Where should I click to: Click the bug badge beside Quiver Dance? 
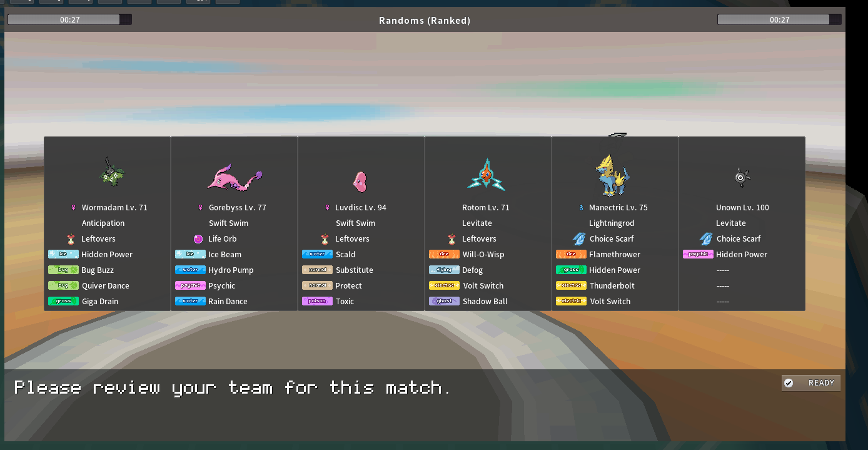[64, 285]
